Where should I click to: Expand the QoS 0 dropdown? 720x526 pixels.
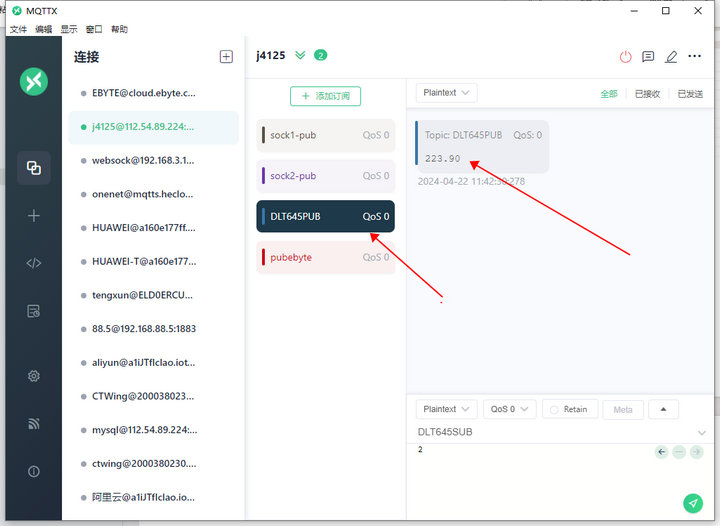point(509,409)
